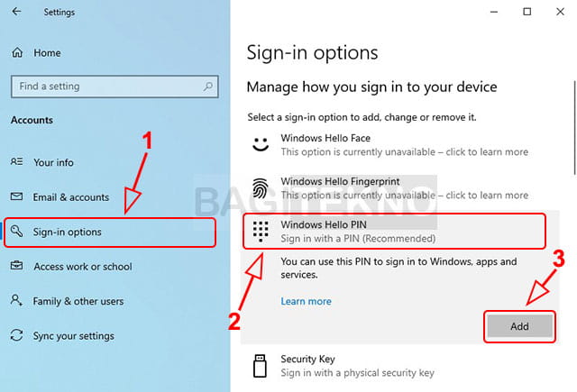Close the Settings window
This screenshot has width=577, height=392.
point(560,12)
